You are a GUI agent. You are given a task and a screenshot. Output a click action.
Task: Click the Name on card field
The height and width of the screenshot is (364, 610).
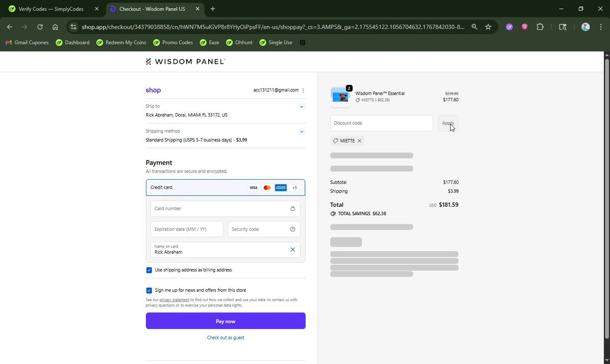225,249
